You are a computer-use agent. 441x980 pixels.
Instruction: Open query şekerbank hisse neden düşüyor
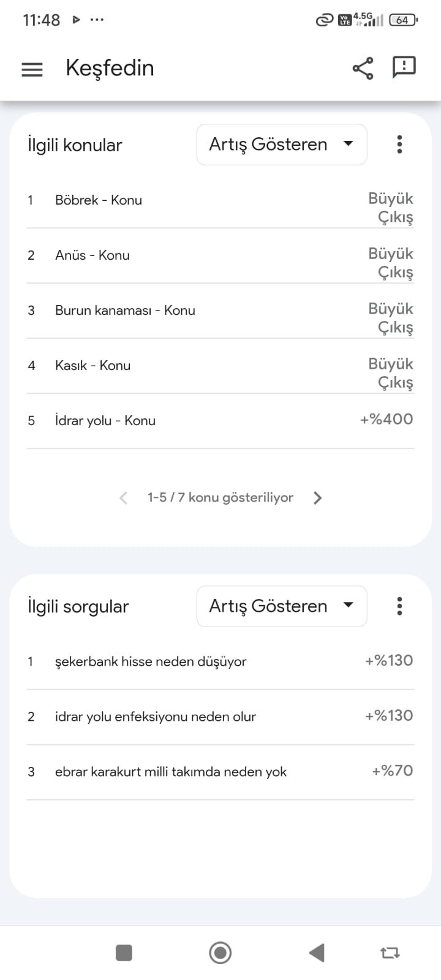click(221, 662)
